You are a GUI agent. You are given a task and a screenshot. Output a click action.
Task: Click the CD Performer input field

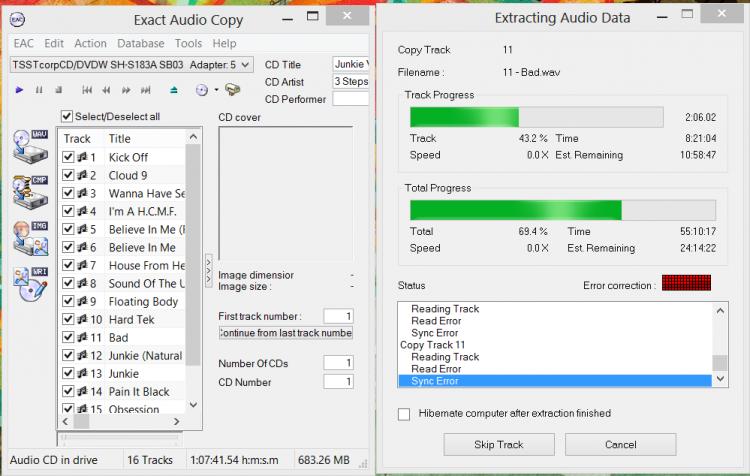[351, 99]
